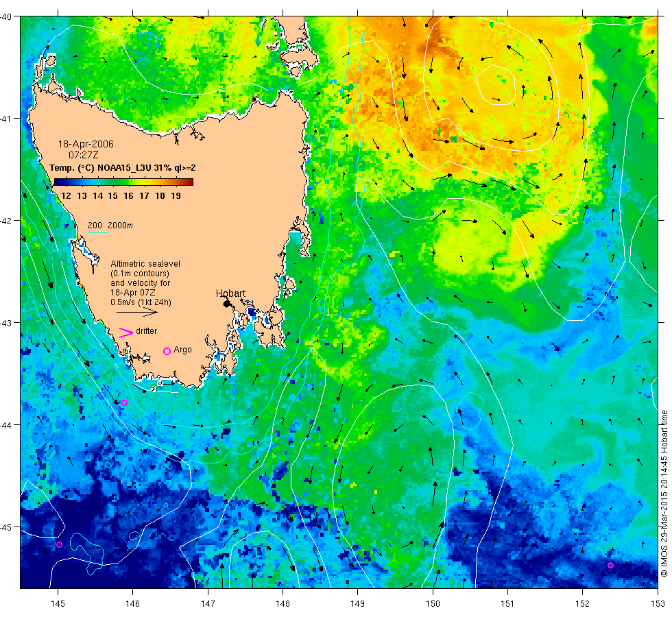This screenshot has height=617, width=672.
Task: Click the '200 2000m' bathymetry legend text
Action: coord(110,226)
